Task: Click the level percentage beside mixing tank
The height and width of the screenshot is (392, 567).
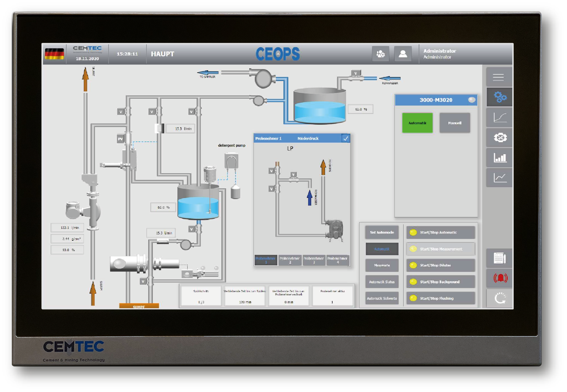Action: (163, 207)
